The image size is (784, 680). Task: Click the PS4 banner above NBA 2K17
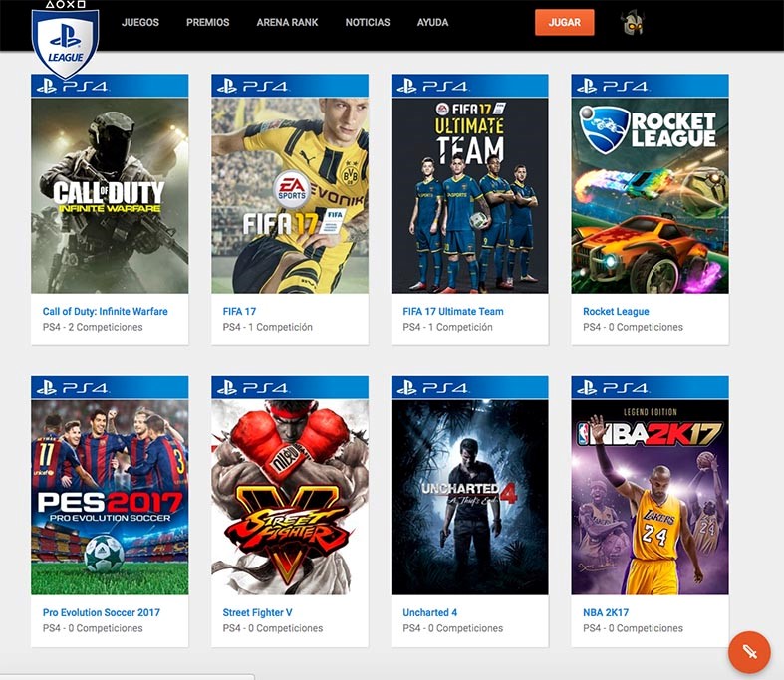coord(650,387)
